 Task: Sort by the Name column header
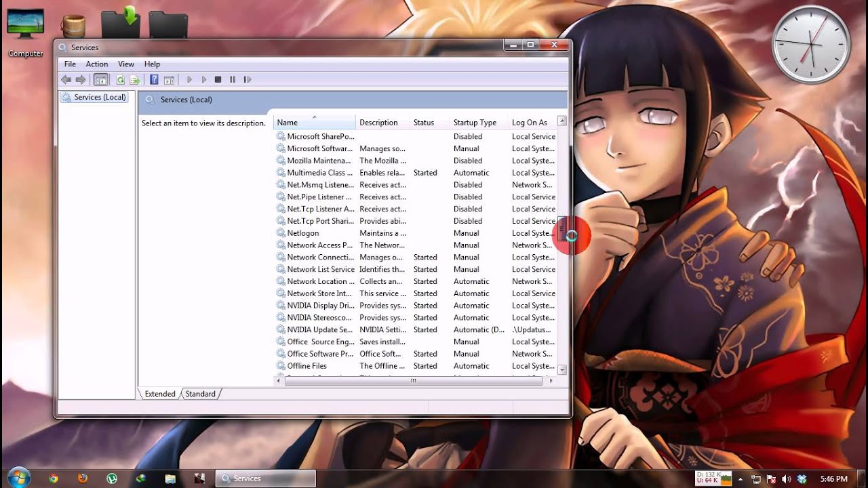coord(315,123)
